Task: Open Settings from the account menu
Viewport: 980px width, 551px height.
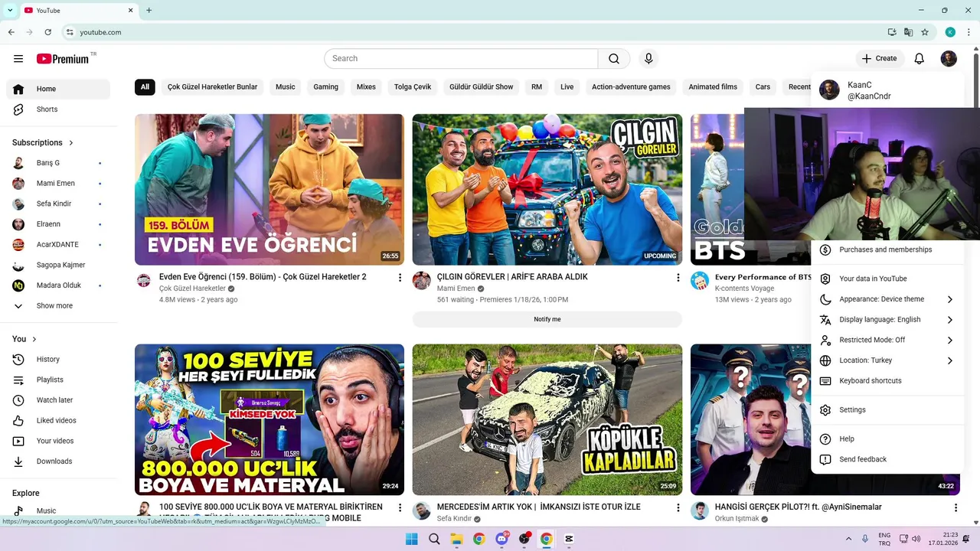Action: pyautogui.click(x=887, y=410)
